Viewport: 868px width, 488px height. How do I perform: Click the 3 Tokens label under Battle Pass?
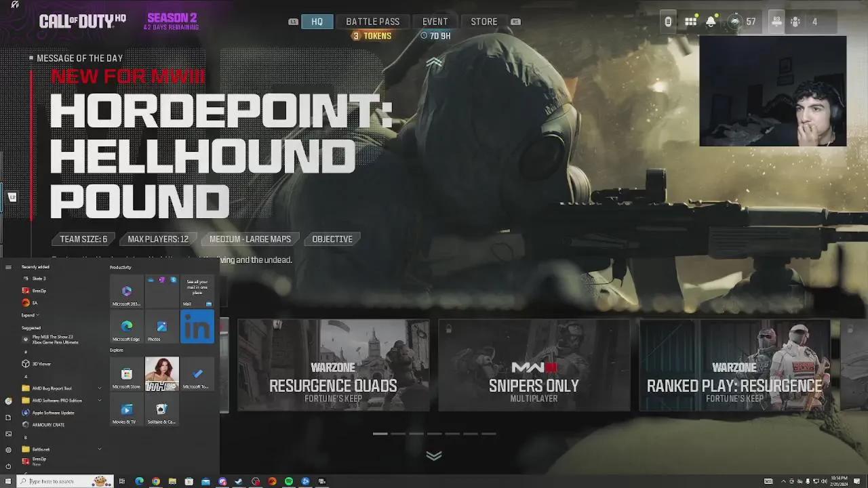tap(372, 36)
